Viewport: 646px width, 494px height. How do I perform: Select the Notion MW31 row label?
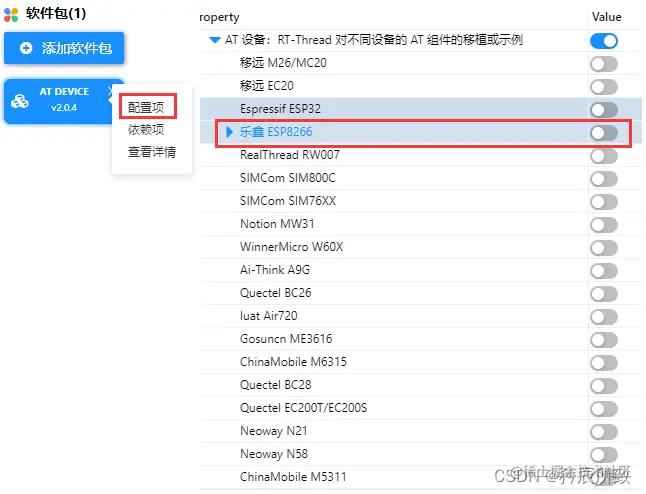277,224
